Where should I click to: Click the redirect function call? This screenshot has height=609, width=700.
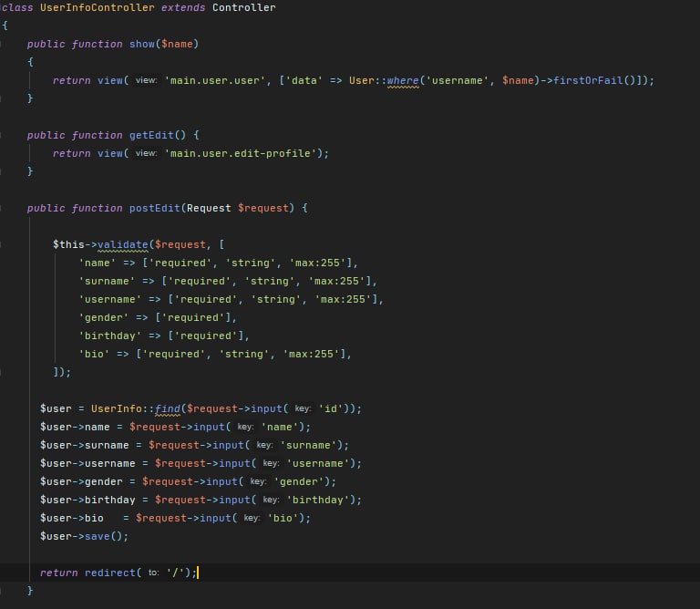coord(109,573)
